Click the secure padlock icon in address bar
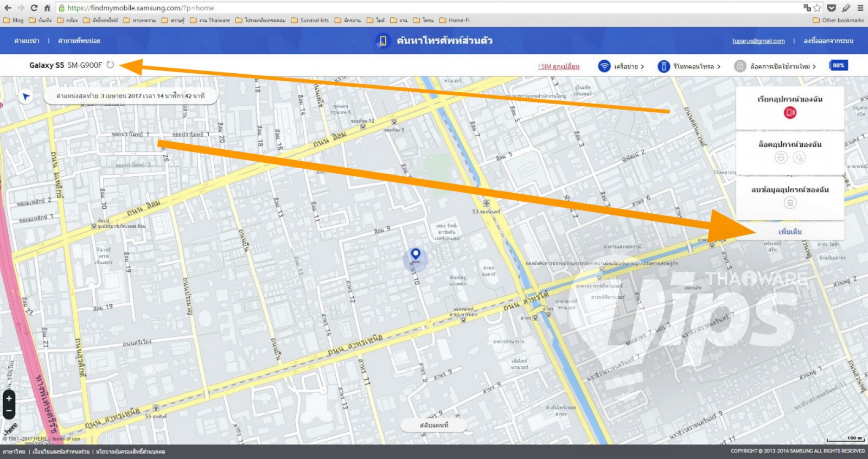 (x=61, y=8)
